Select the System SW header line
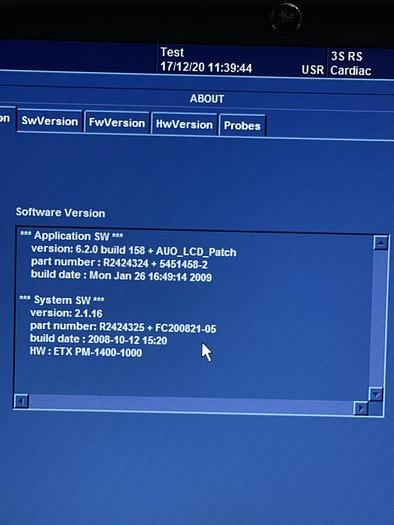 [x=62, y=300]
